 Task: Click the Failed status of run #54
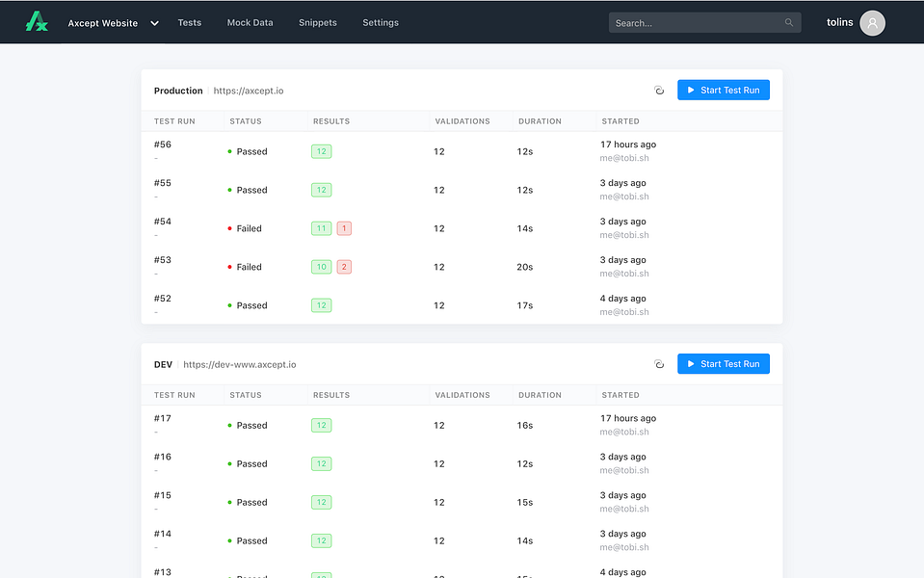(x=245, y=228)
